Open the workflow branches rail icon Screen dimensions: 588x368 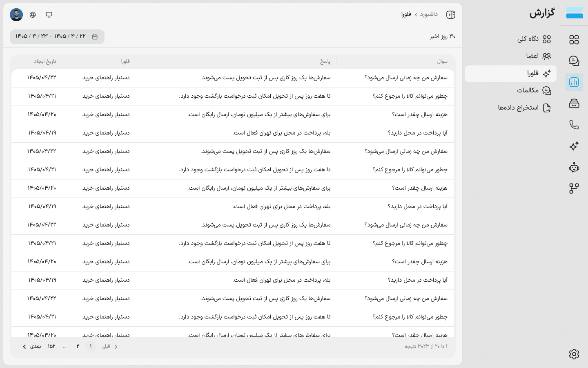(x=574, y=188)
